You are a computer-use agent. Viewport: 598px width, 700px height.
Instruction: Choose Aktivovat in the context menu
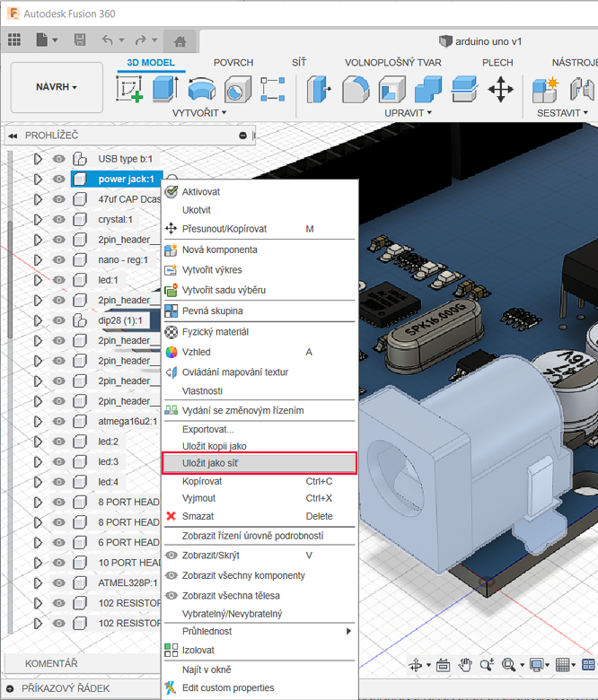coord(259,192)
